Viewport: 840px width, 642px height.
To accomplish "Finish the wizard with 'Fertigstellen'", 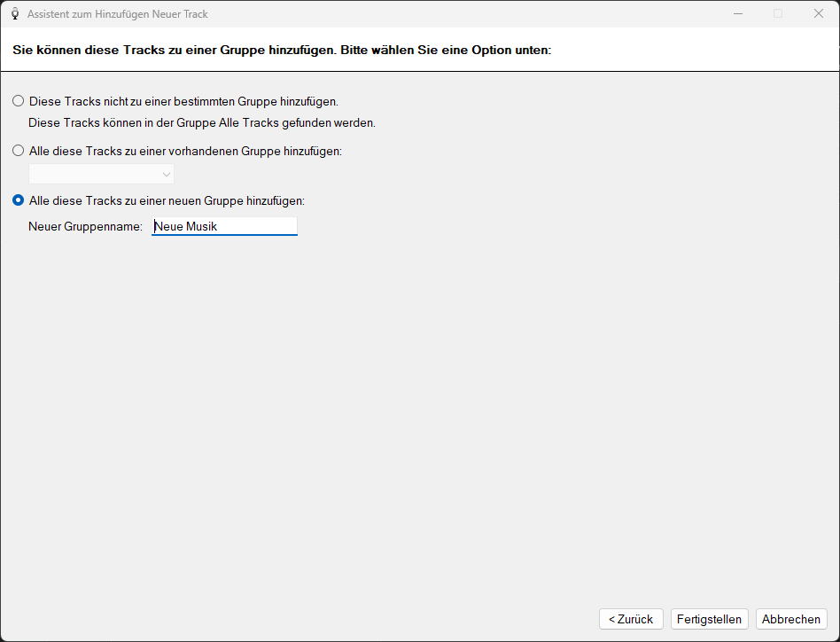I will tap(709, 619).
